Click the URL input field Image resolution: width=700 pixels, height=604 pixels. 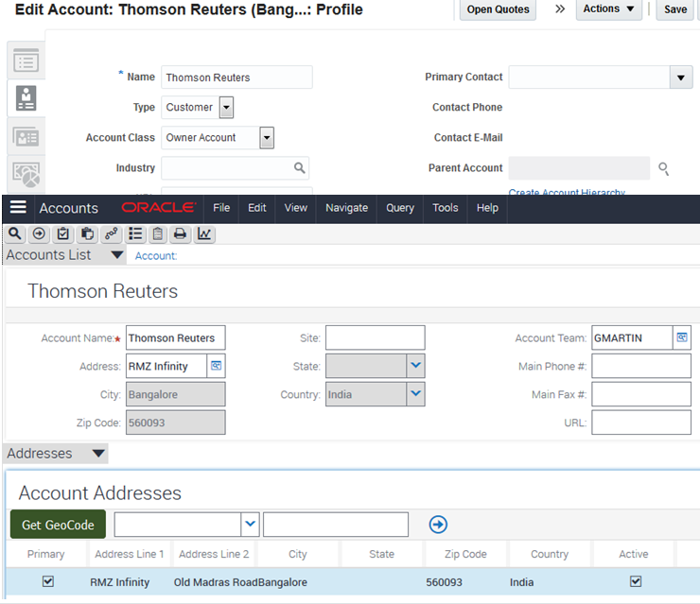tap(641, 422)
